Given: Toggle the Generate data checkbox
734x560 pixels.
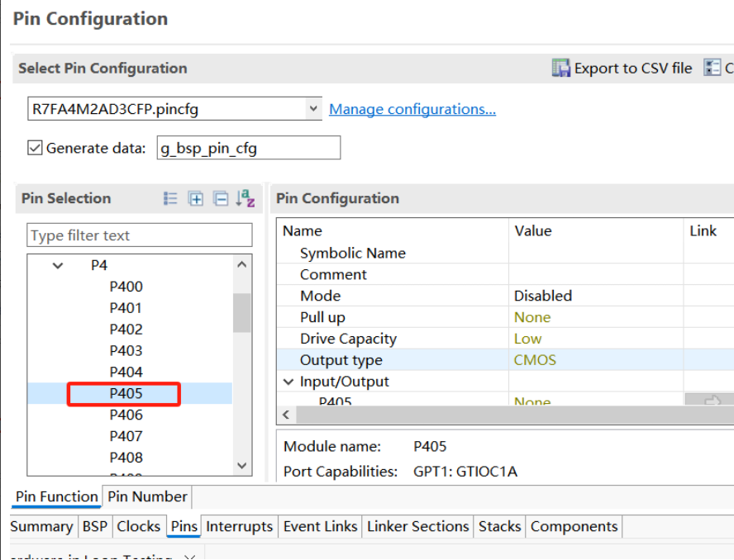Looking at the screenshot, I should [35, 148].
